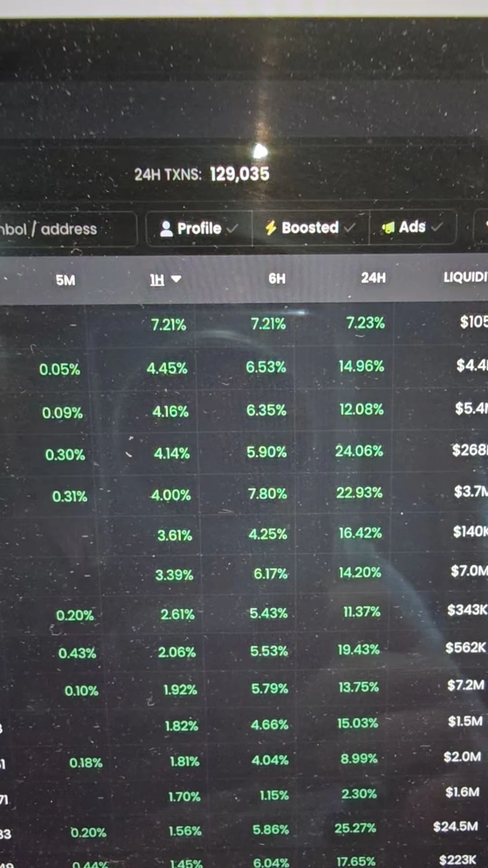The width and height of the screenshot is (488, 868).
Task: Open the row with 7.23% 24H change
Action: point(244,324)
